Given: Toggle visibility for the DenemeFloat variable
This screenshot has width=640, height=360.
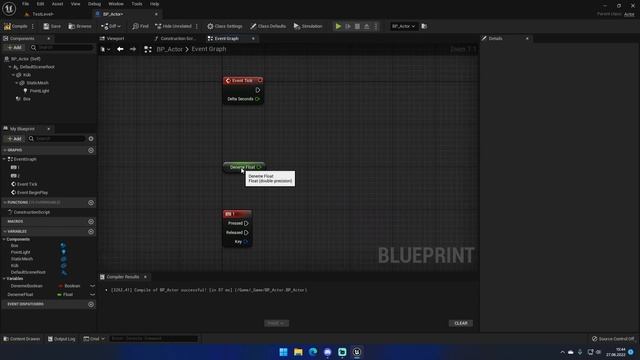Looking at the screenshot, I should [92, 294].
